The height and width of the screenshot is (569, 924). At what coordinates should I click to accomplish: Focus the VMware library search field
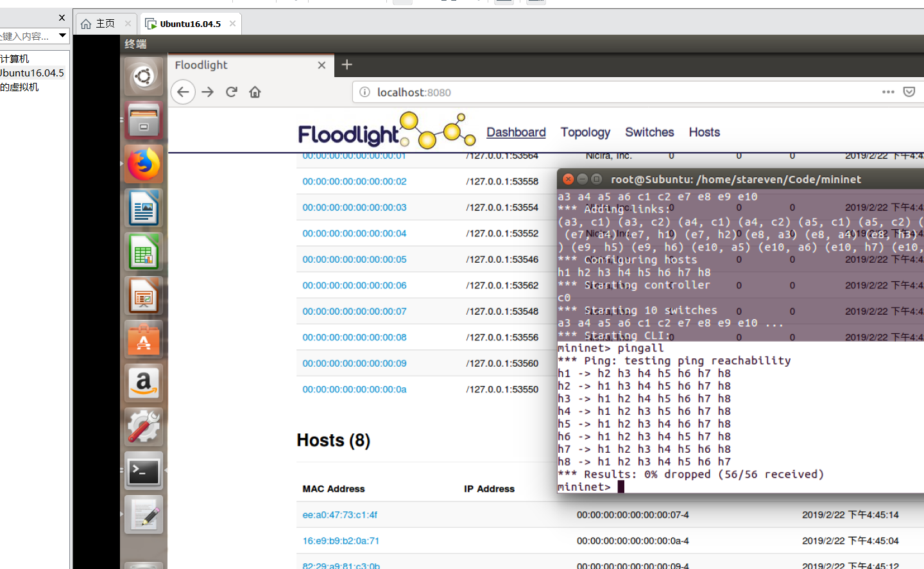click(x=28, y=35)
